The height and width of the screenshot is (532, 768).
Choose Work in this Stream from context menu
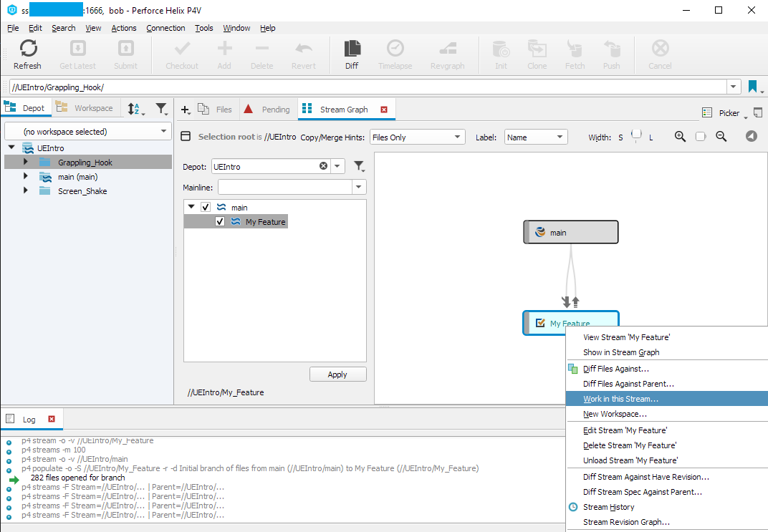666,399
